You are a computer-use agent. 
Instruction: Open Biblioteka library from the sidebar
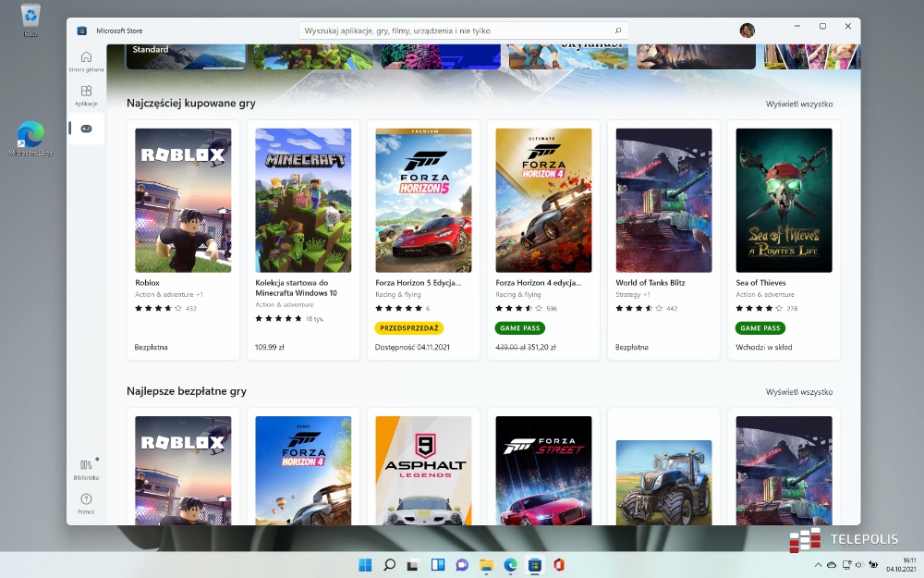(x=86, y=469)
